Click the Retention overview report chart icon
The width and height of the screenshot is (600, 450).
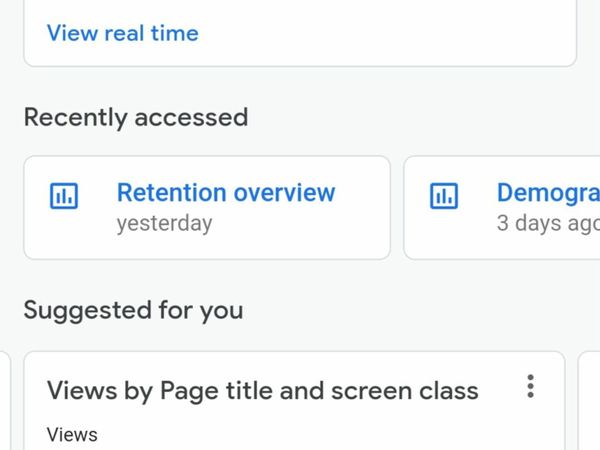(x=64, y=195)
